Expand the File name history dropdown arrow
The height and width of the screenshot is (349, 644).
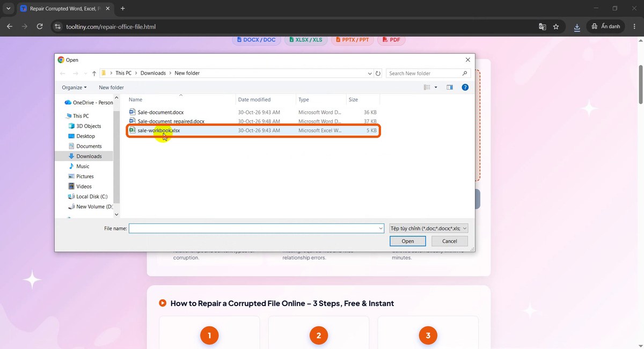click(380, 228)
